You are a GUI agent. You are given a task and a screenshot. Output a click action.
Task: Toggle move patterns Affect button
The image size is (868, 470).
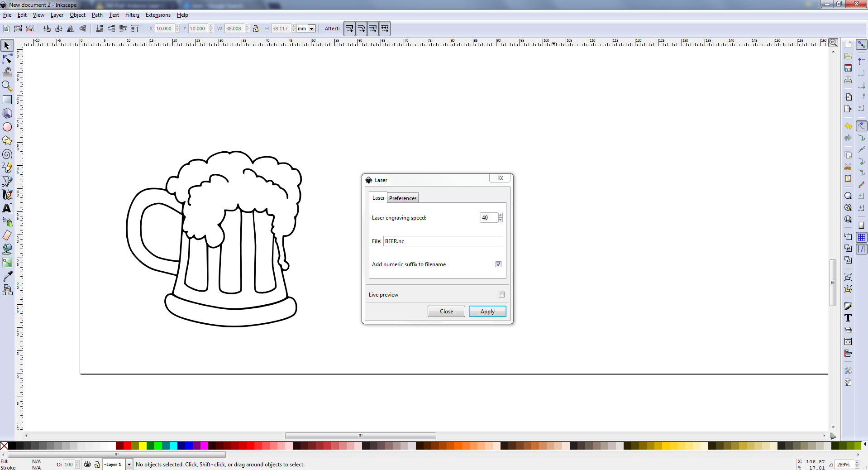click(x=385, y=29)
